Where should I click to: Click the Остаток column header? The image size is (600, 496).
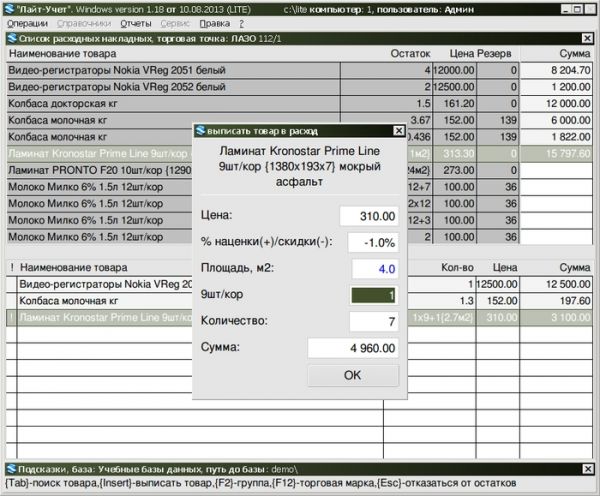[410, 54]
